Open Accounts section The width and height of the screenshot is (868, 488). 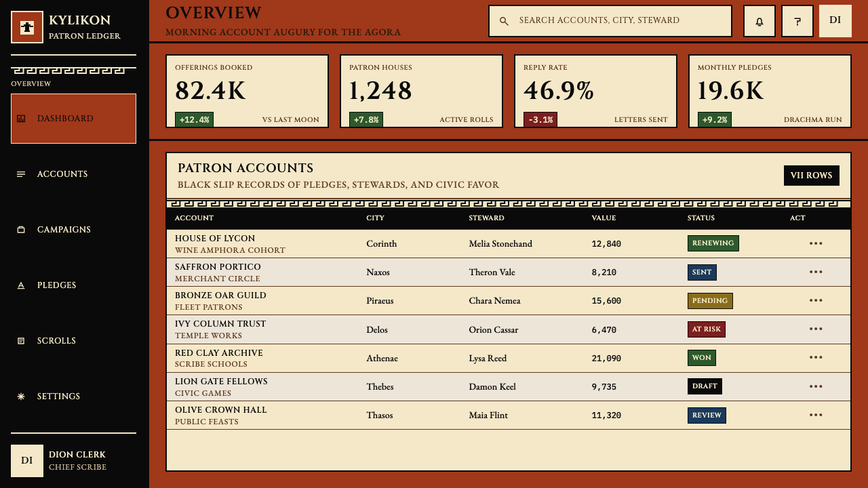[73, 174]
